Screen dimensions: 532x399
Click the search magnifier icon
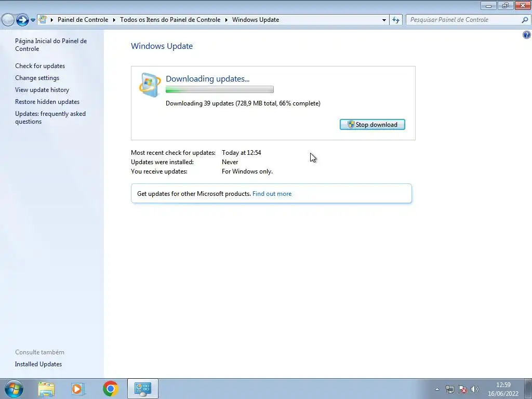(525, 20)
